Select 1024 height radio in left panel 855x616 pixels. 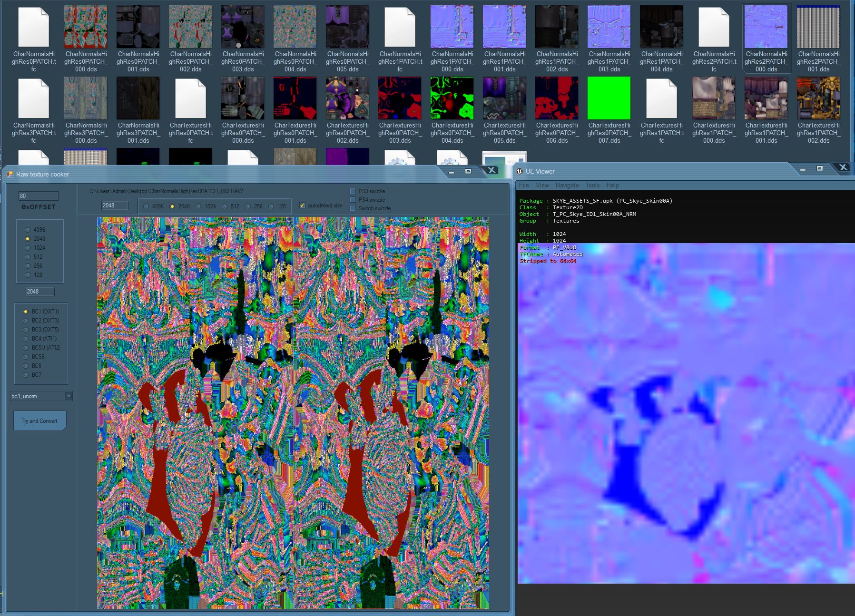coord(28,248)
